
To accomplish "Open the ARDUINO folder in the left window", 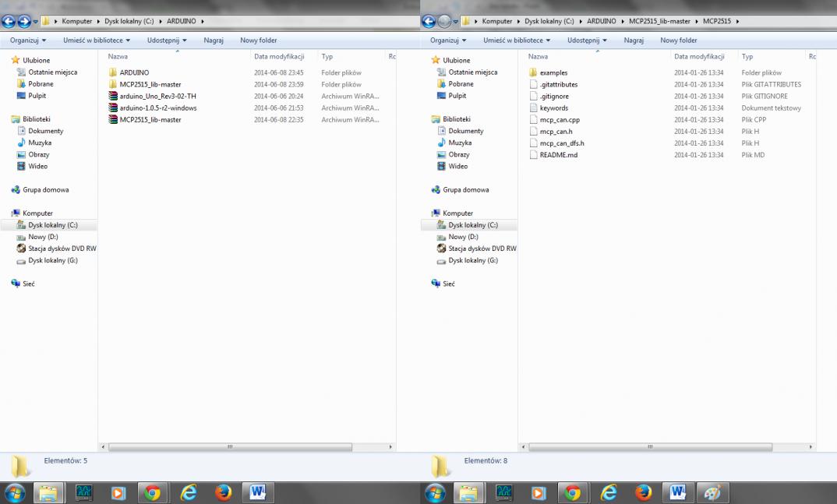I will click(x=134, y=72).
